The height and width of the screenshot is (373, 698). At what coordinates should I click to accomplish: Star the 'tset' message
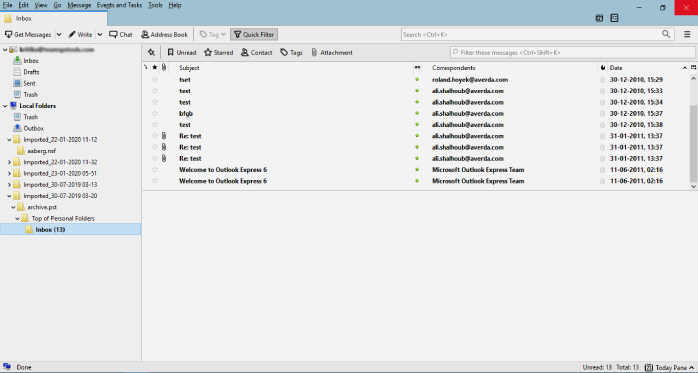click(154, 80)
